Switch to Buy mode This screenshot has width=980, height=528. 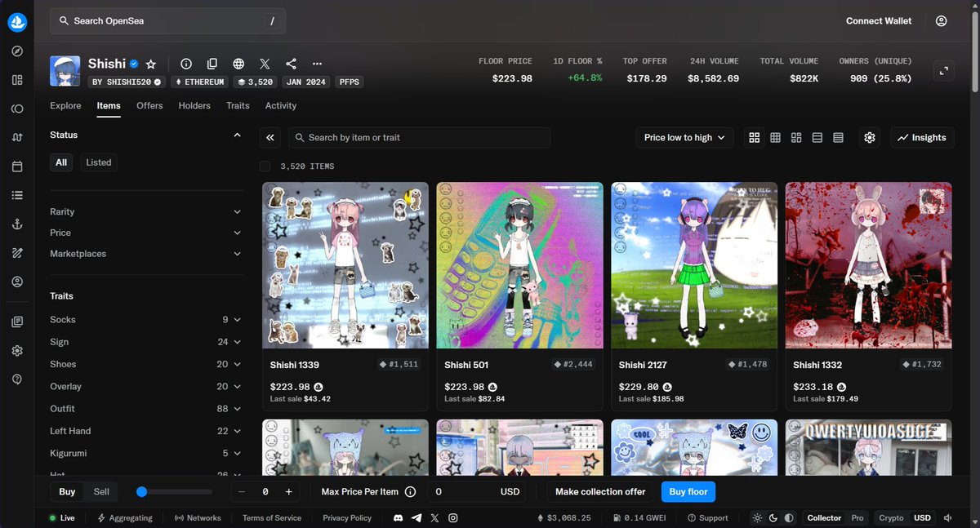tap(67, 492)
